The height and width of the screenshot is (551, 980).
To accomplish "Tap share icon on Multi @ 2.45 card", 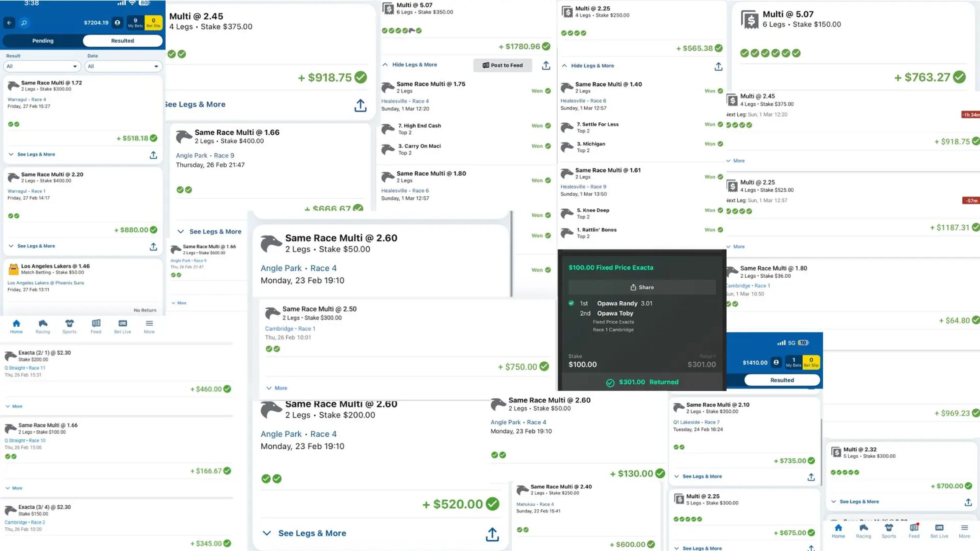I will coord(360,105).
